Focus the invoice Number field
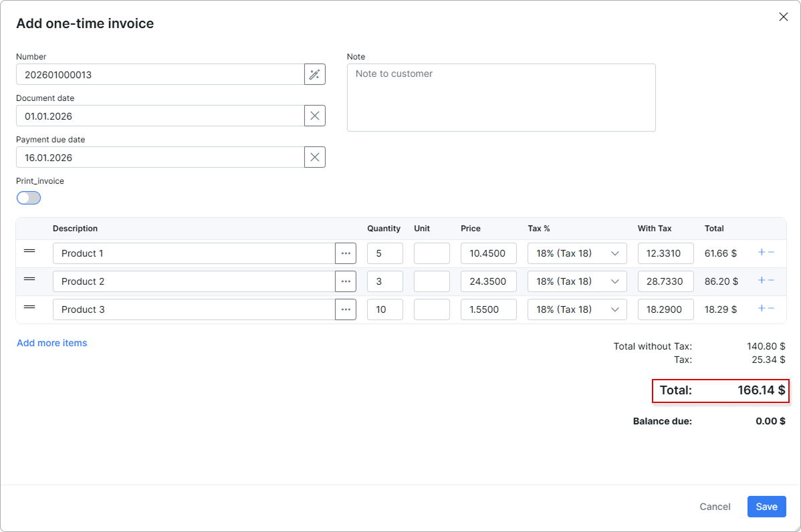Image resolution: width=801 pixels, height=532 pixels. pos(160,75)
